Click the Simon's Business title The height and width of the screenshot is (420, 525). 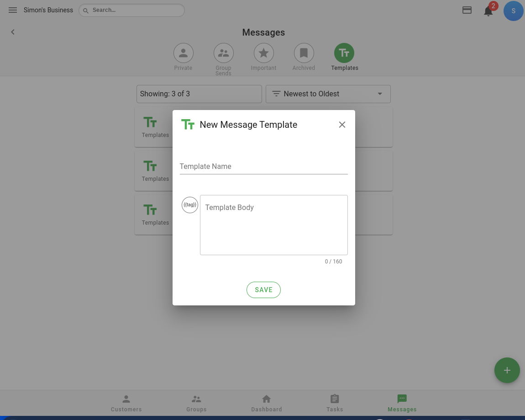[48, 10]
